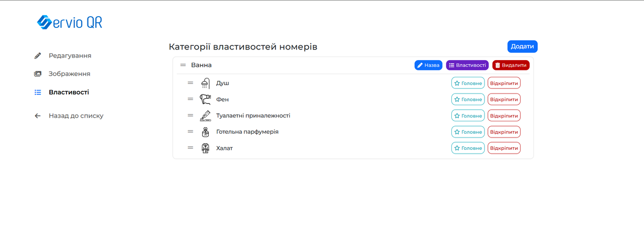
Task: Mark Фен as Головне
Action: coord(467,99)
